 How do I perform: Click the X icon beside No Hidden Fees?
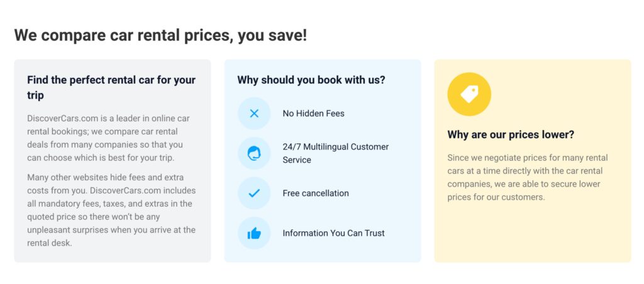click(x=254, y=113)
